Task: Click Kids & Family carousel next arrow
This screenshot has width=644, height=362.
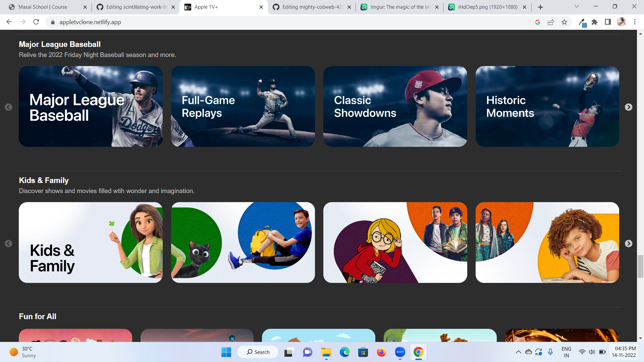Action: pyautogui.click(x=629, y=243)
